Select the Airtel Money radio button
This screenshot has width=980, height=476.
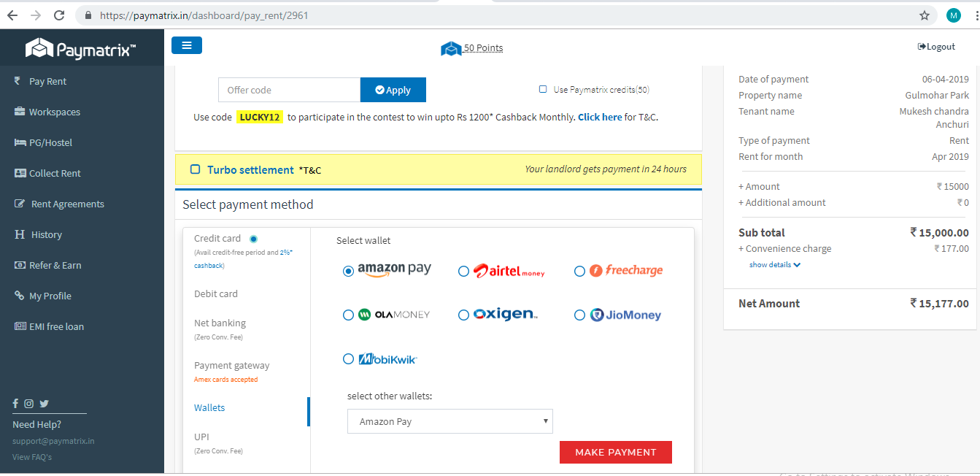click(463, 271)
